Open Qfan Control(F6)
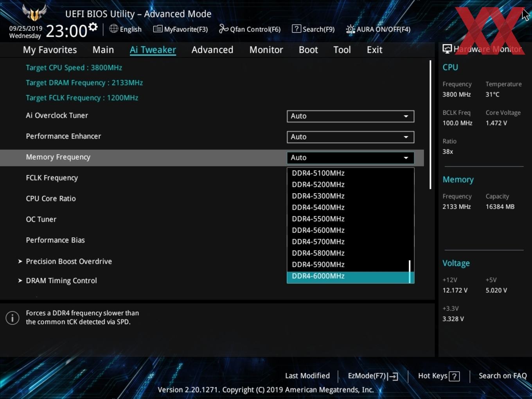532x399 pixels. click(250, 29)
